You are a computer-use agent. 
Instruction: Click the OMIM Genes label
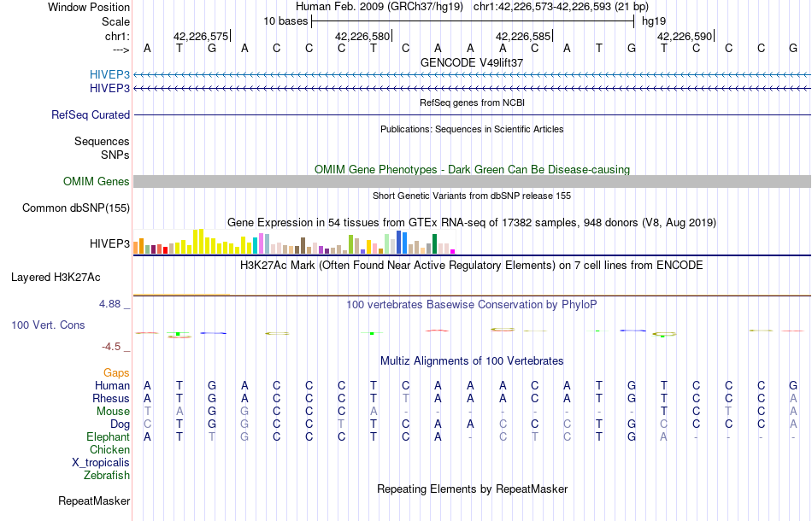click(x=97, y=182)
